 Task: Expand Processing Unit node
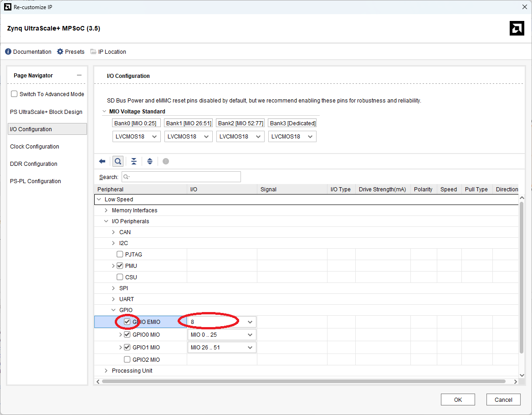tap(106, 370)
